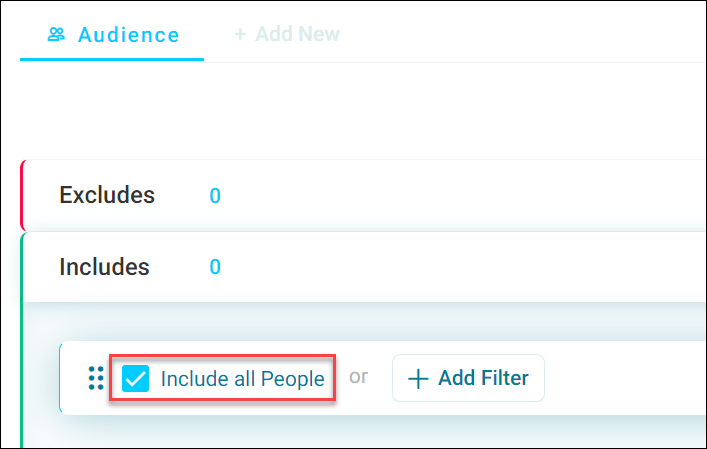Image resolution: width=707 pixels, height=449 pixels.
Task: Click the Includes title text
Action: (x=104, y=267)
